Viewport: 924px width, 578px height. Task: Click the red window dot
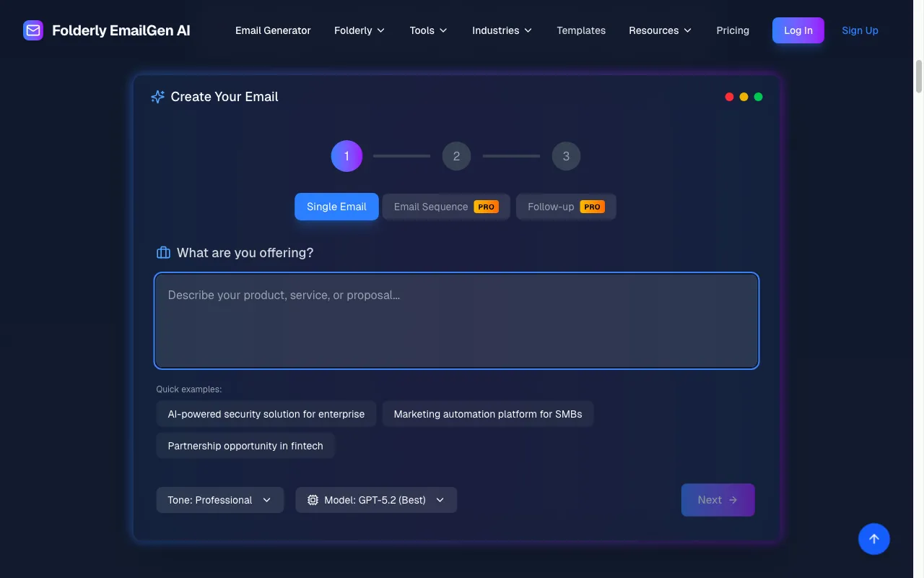[729, 97]
